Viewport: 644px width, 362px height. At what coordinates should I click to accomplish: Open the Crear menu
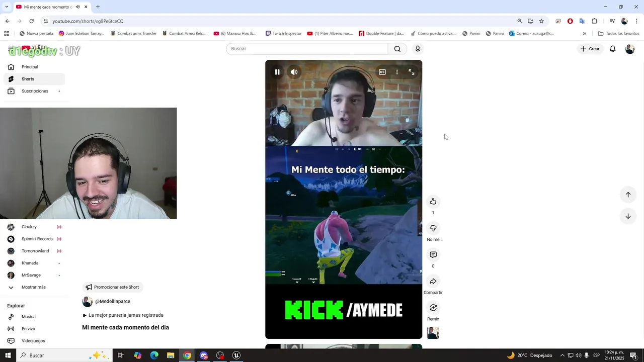pyautogui.click(x=590, y=49)
